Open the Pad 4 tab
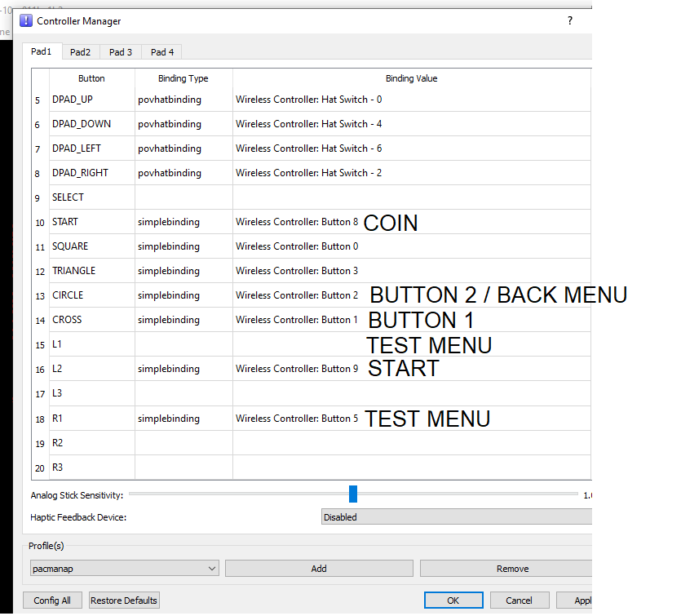The width and height of the screenshot is (681, 616). pyautogui.click(x=162, y=52)
